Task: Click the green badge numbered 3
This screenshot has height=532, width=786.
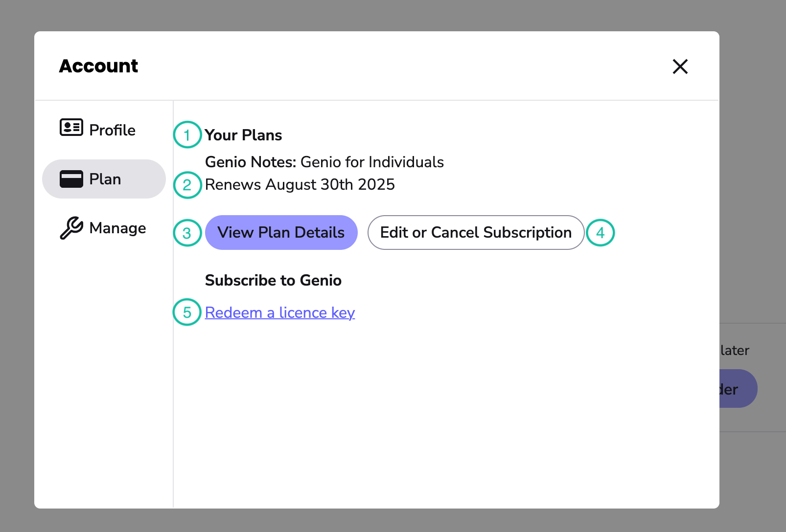Action: (187, 233)
